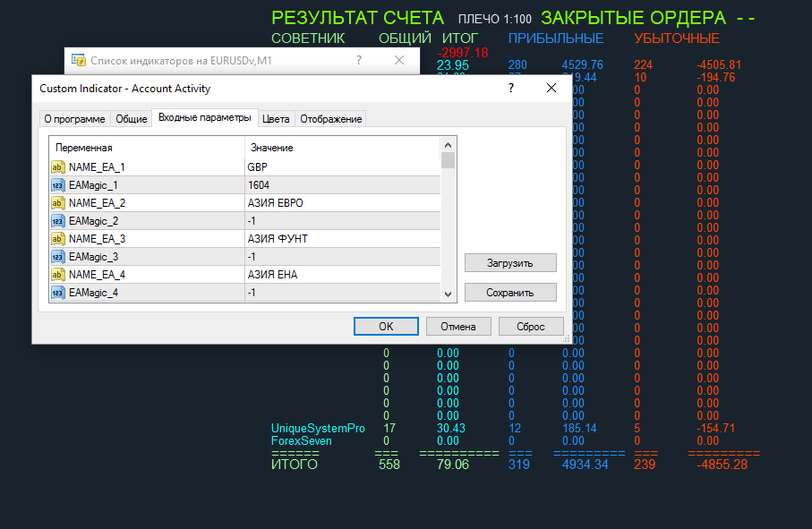
Task: Click the string icon beside NAME_EA_2
Action: coord(57,203)
